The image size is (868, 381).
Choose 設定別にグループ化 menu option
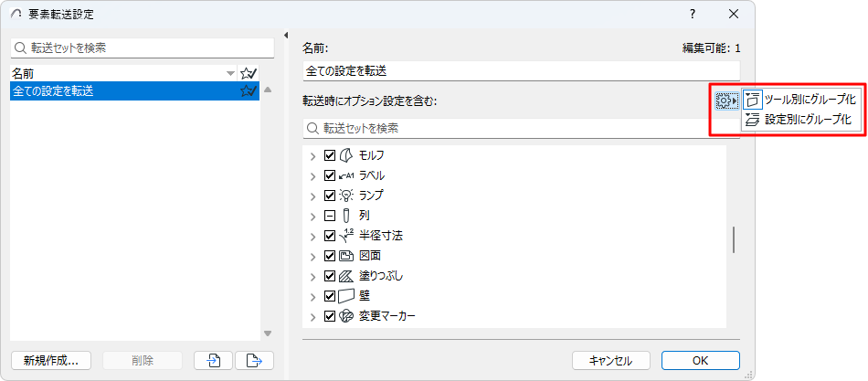tap(801, 119)
